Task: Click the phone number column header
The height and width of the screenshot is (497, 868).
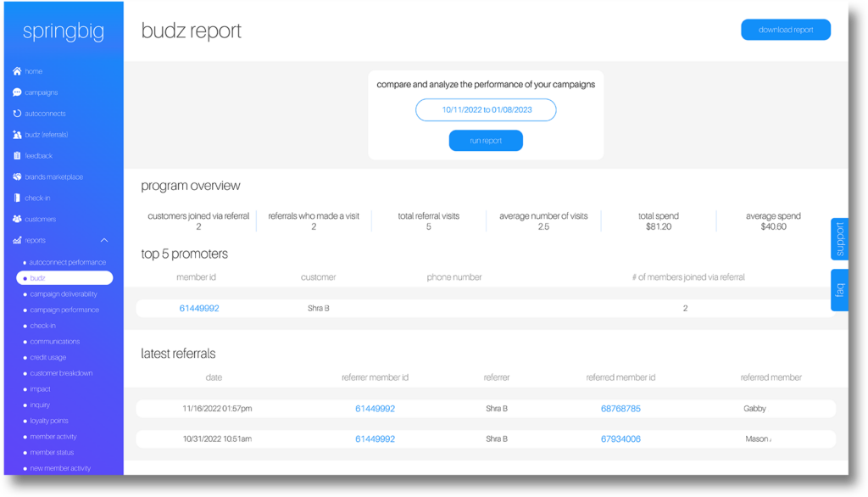Action: (x=454, y=277)
